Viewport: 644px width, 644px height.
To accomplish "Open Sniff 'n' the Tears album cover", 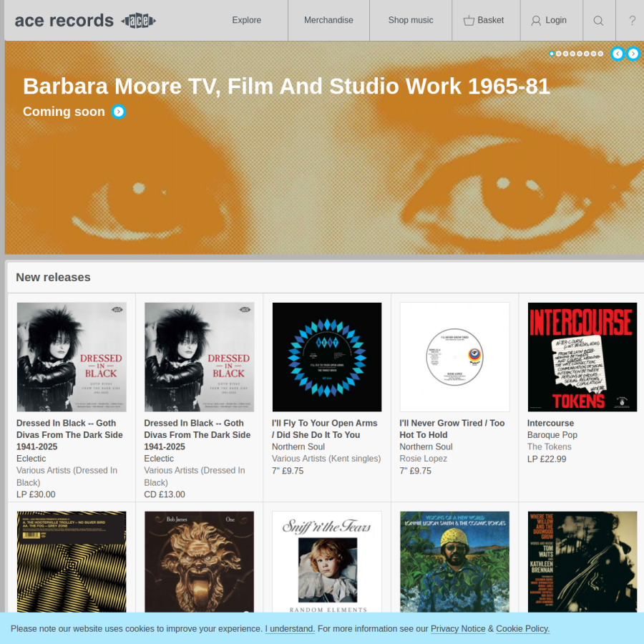I will (x=327, y=562).
